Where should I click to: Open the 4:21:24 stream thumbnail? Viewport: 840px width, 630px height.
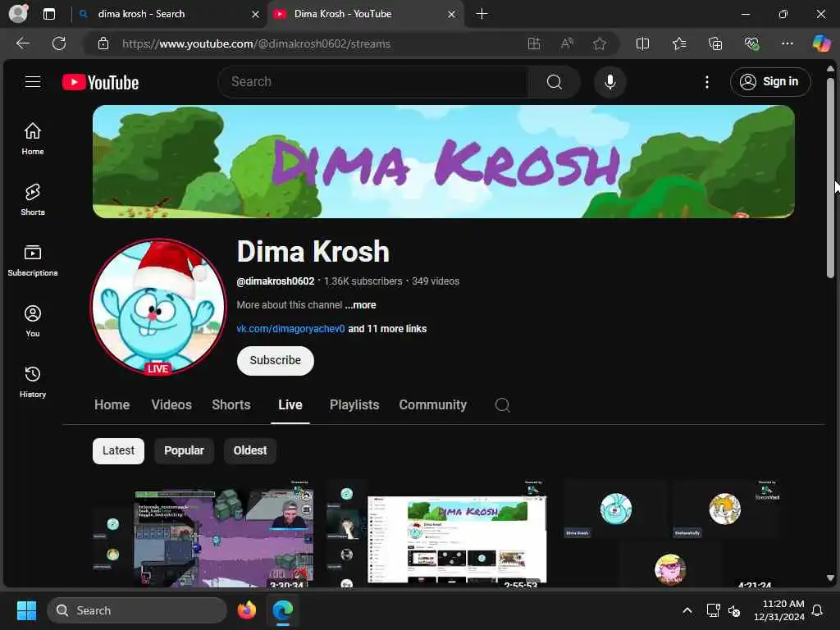(x=671, y=533)
